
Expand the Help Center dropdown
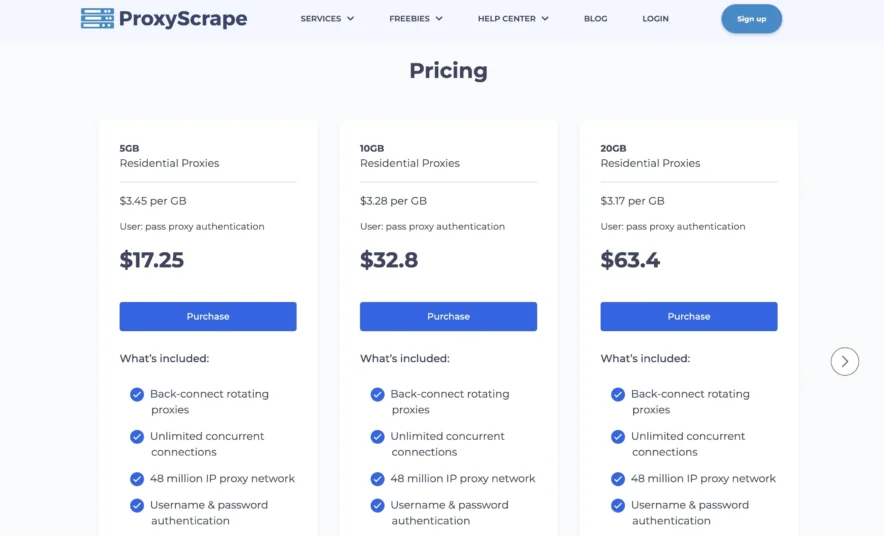[x=512, y=19]
